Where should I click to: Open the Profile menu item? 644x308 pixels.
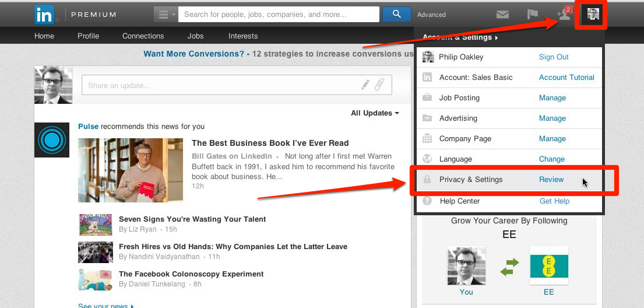89,36
